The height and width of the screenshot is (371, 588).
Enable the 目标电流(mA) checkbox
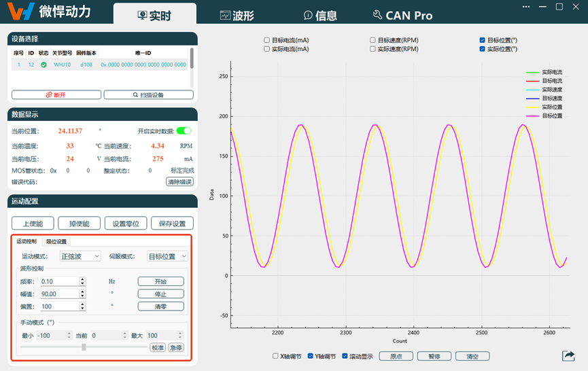[267, 40]
